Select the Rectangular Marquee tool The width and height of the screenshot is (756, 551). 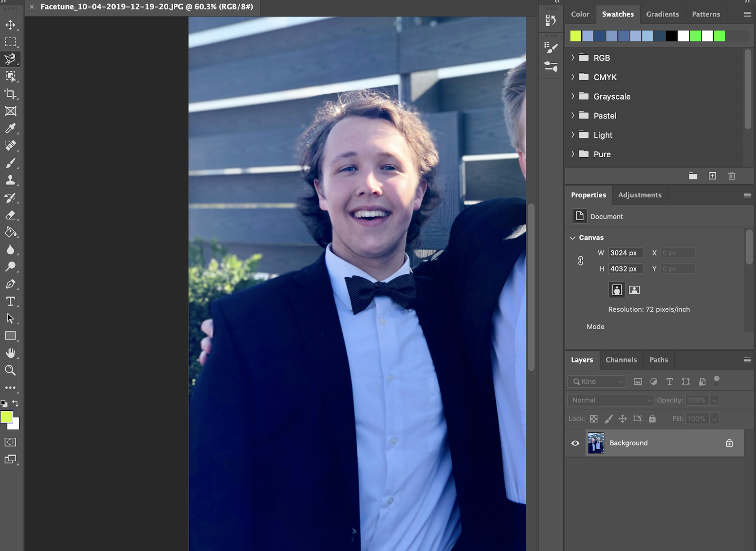(x=10, y=42)
